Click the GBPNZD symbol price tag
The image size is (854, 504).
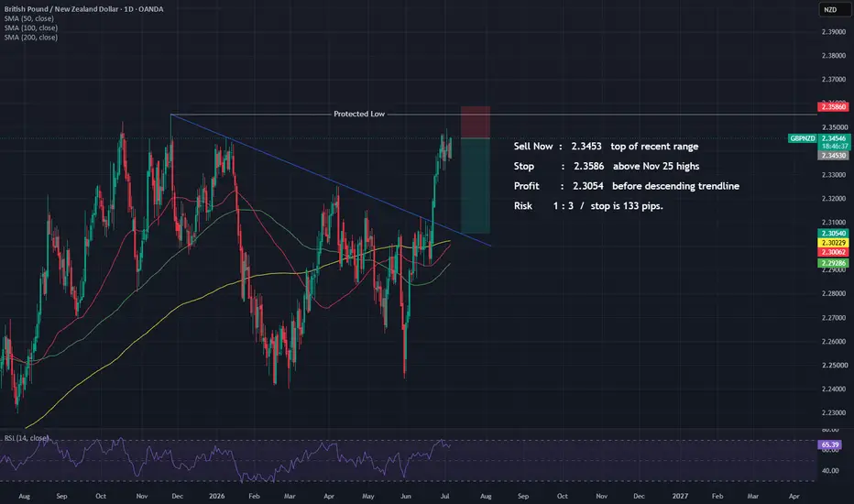click(x=803, y=138)
